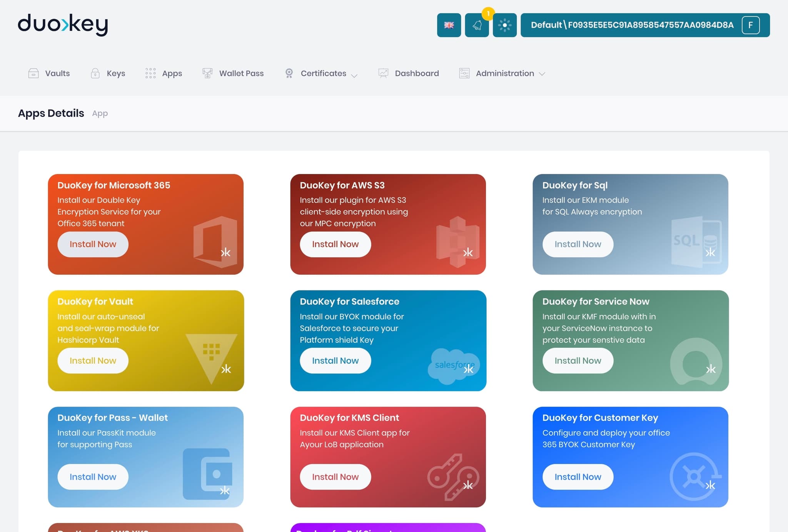Click the Customer Key circular icon
788x532 pixels.
click(x=695, y=477)
